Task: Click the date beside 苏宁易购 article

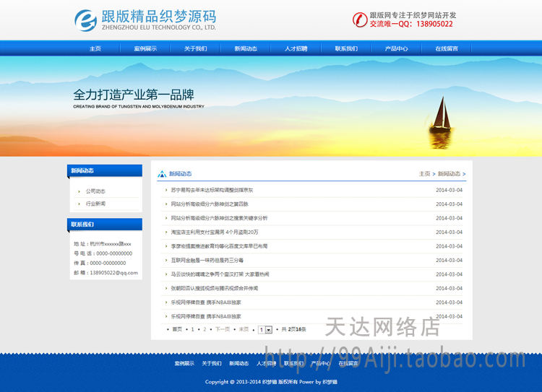Action: click(x=449, y=191)
